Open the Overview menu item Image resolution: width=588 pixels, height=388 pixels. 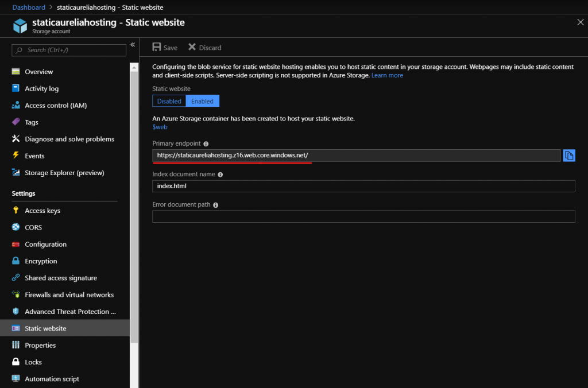38,72
